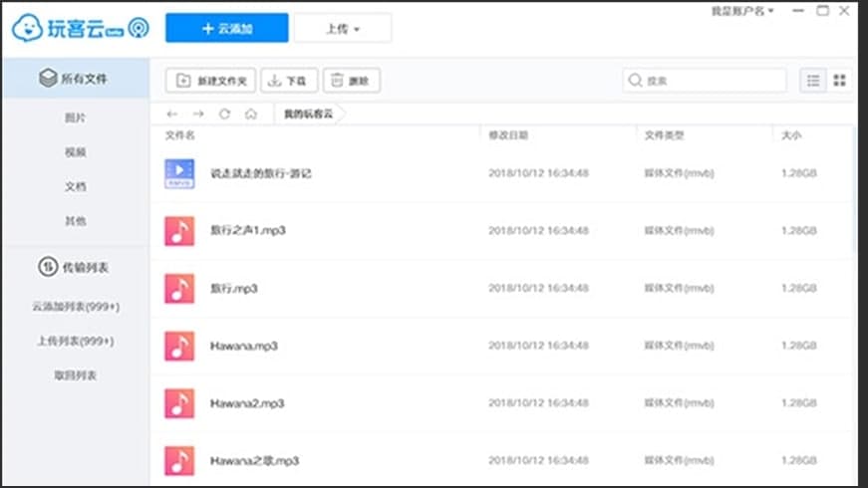The image size is (868, 488).
Task: Minimize the window
Action: [x=797, y=11]
